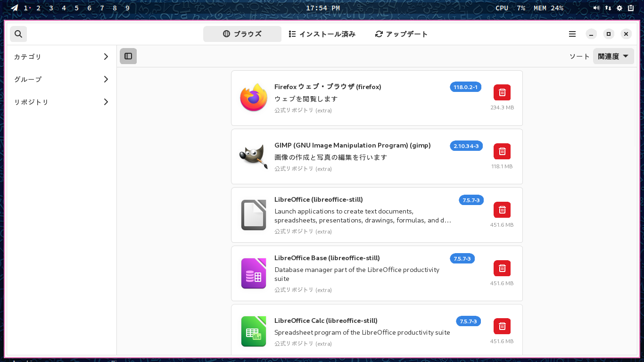Click the 118.1 MB size label
The height and width of the screenshot is (362, 644).
pyautogui.click(x=502, y=166)
